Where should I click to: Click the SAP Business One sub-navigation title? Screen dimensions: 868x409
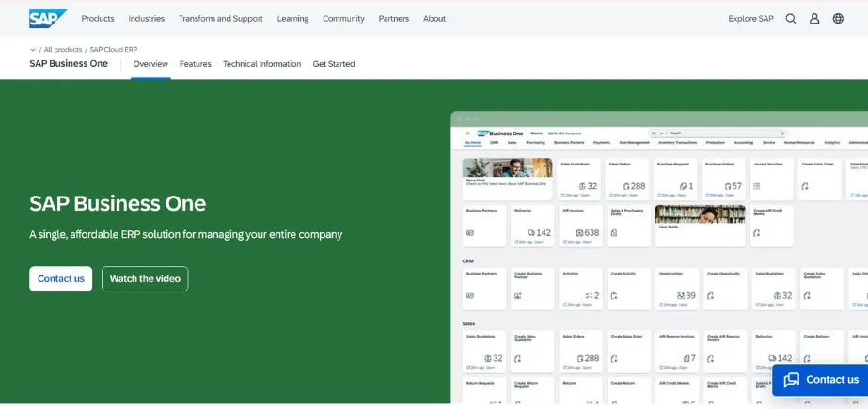click(69, 63)
